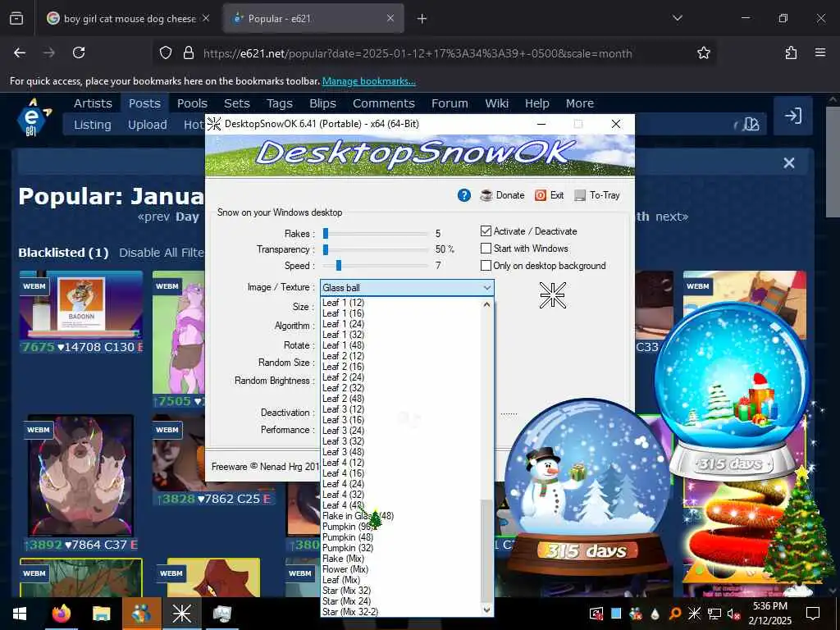Go to next period with next»

[x=672, y=217]
